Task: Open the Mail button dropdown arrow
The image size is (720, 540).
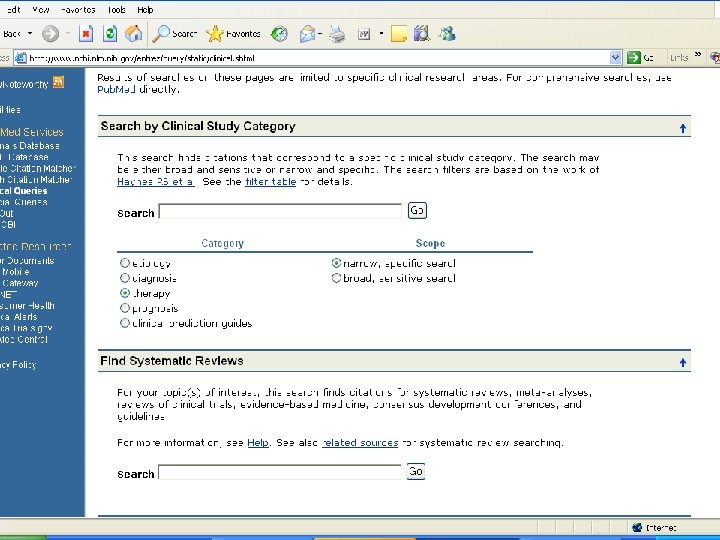Action: 320,34
